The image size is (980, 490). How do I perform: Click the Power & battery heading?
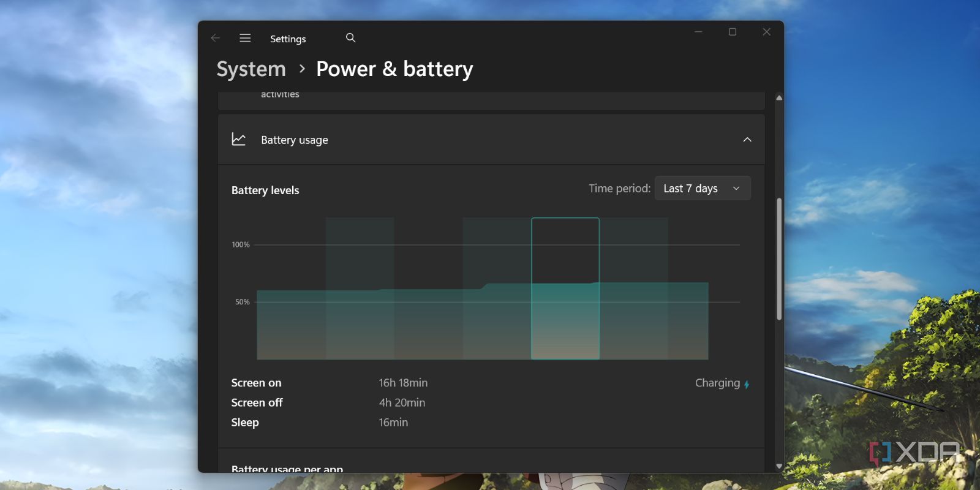[394, 69]
